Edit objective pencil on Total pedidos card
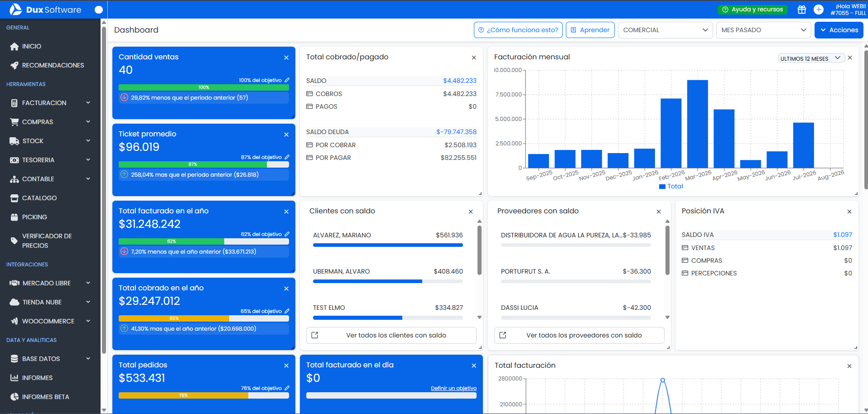 (287, 388)
